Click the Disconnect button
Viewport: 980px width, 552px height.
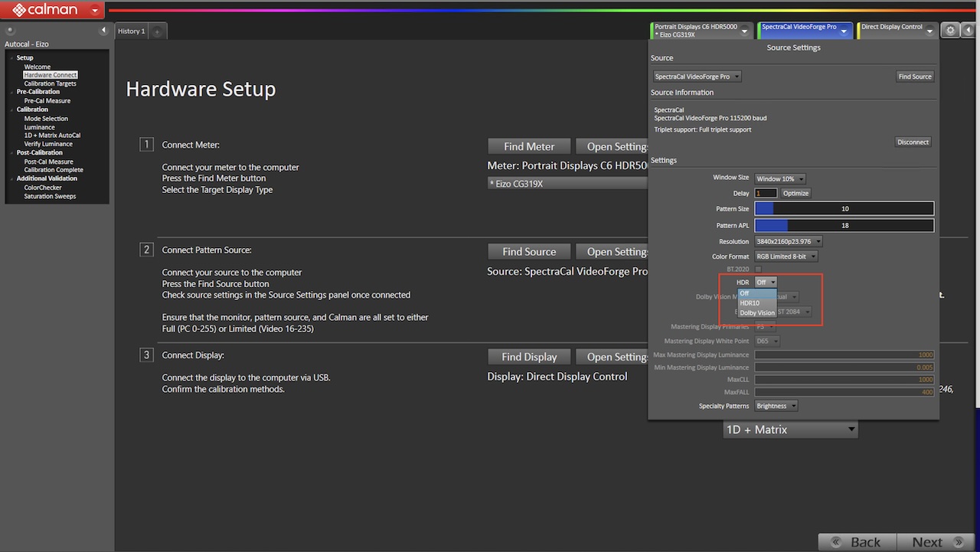[913, 142]
